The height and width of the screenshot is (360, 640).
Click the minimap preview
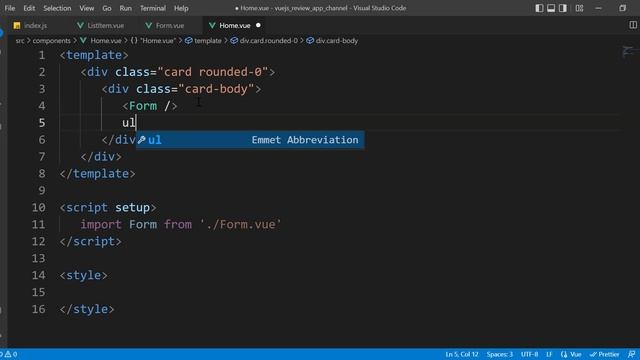tap(629, 52)
